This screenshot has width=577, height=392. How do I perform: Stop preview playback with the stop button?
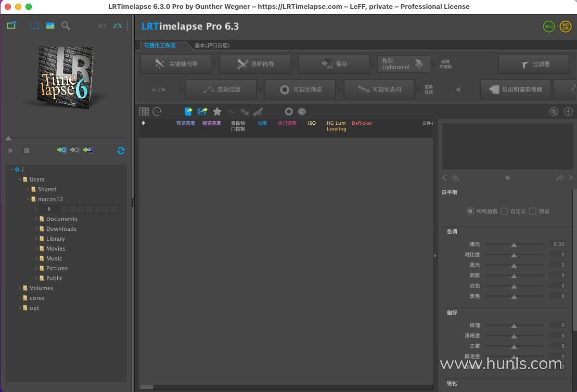click(x=27, y=150)
